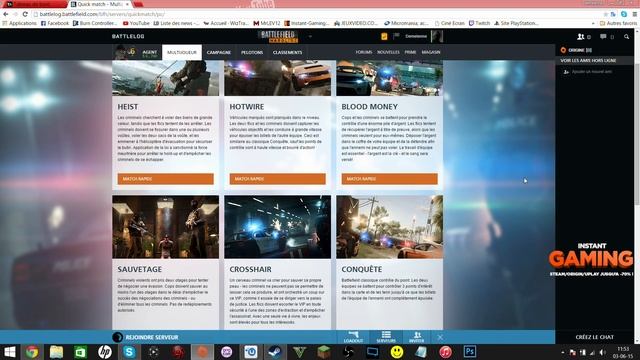Viewport: 640px width, 360px height.
Task: Start Match Rapide for Blood Money
Action: coord(389,179)
